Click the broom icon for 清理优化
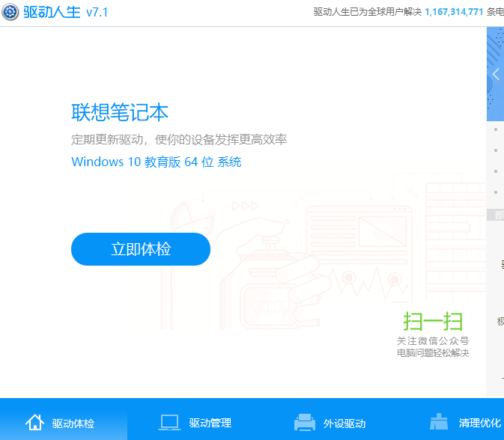 (x=440, y=423)
